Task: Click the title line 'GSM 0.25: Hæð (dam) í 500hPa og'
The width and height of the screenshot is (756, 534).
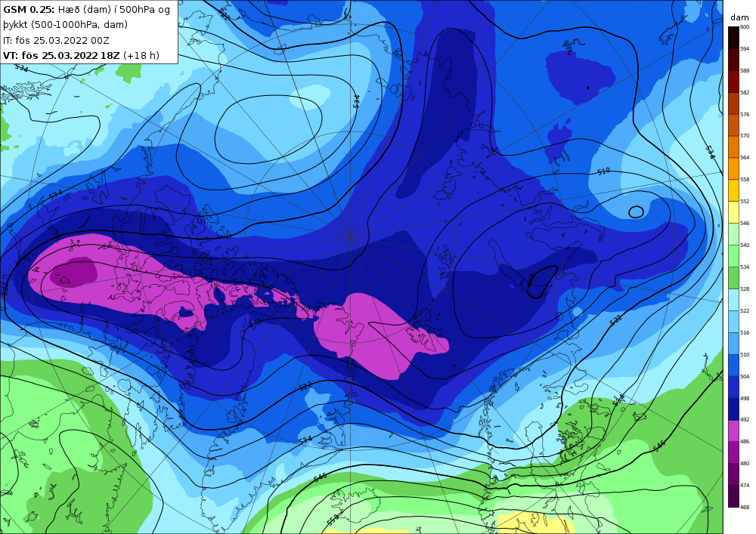Action: (x=87, y=10)
